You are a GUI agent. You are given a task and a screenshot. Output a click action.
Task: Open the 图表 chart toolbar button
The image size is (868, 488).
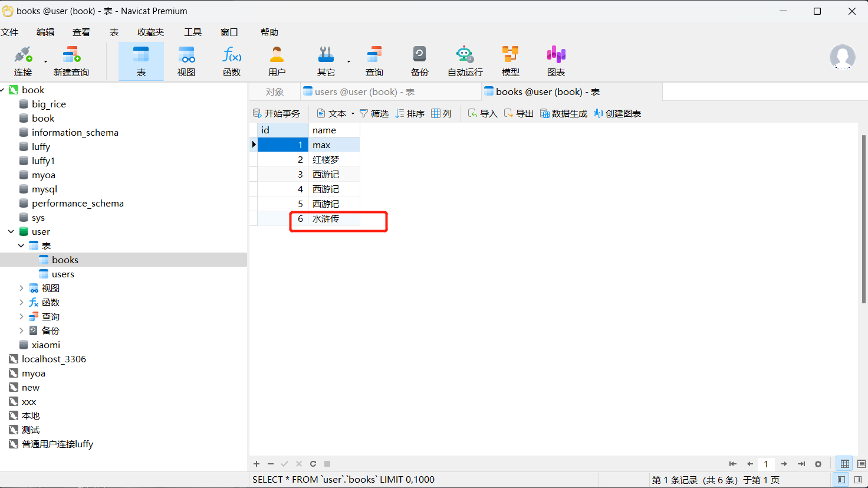pos(556,61)
